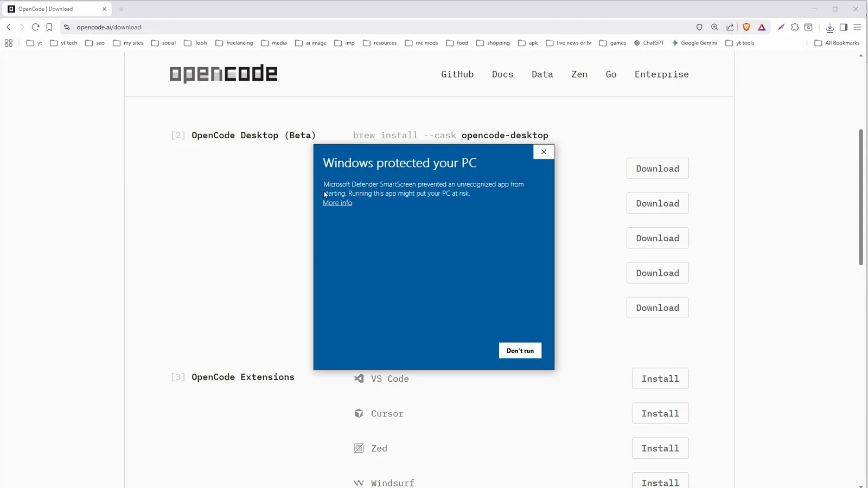
Task: Show the browser downloads panel
Action: 830,28
